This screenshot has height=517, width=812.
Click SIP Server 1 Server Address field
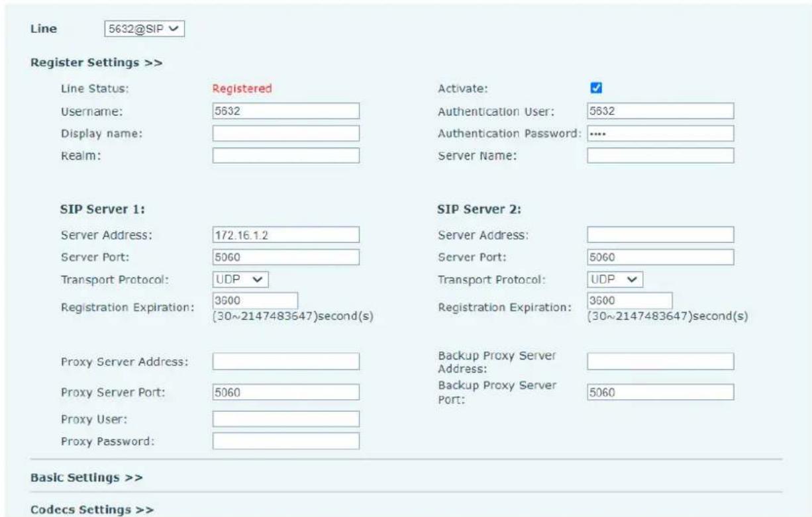(285, 234)
